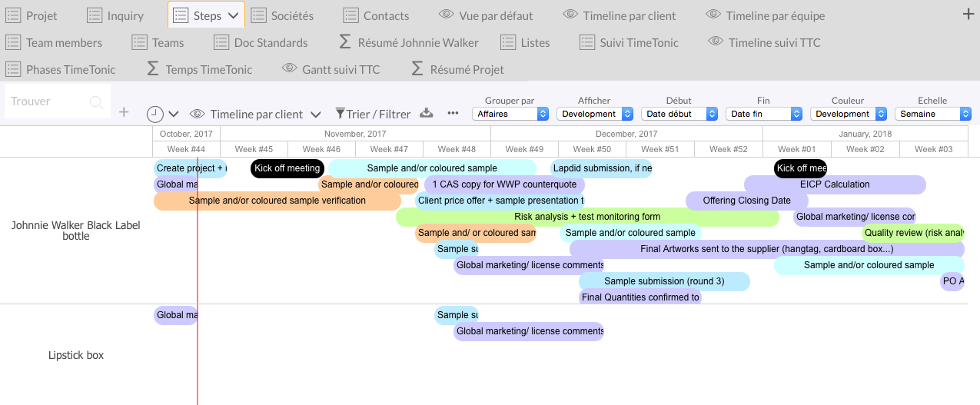Add a new tab with plus icon
Image resolution: width=980 pixels, height=405 pixels.
(x=968, y=14)
